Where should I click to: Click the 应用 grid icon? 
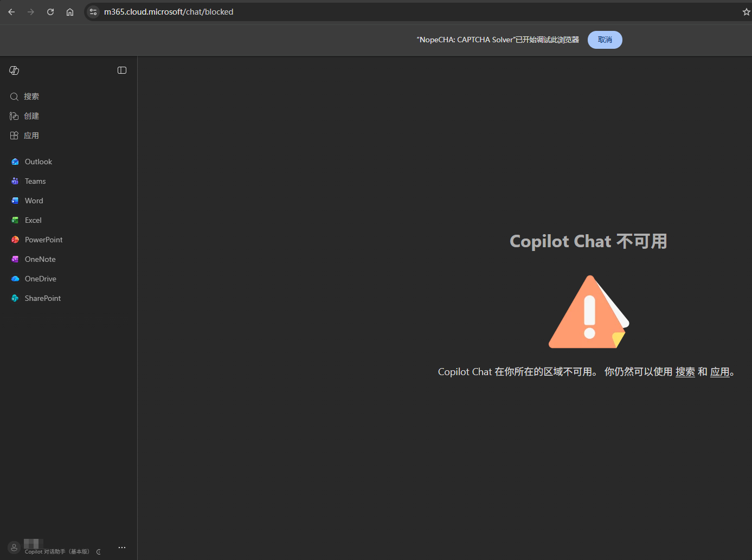coord(14,136)
